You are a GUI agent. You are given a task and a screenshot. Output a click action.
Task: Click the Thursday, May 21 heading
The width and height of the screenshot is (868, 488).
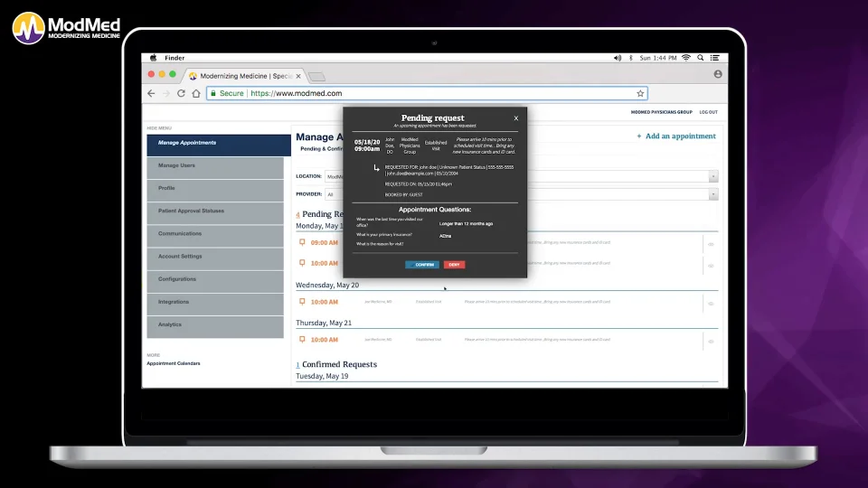pyautogui.click(x=324, y=323)
